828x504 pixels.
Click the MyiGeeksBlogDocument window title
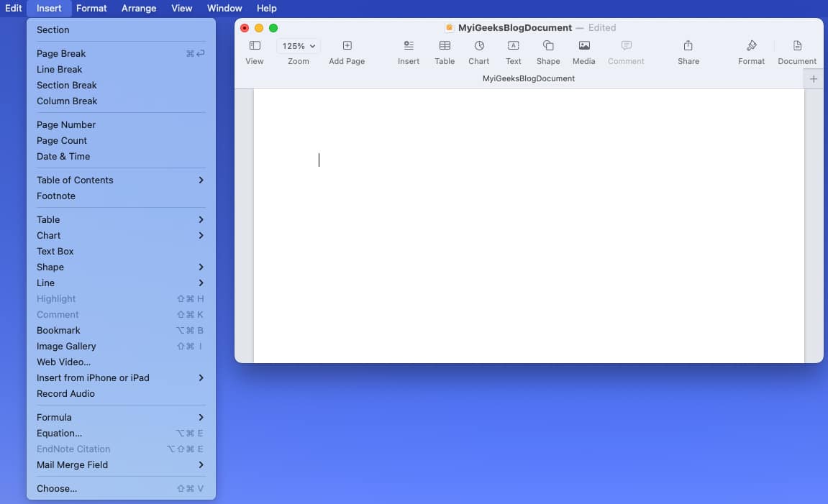point(515,28)
